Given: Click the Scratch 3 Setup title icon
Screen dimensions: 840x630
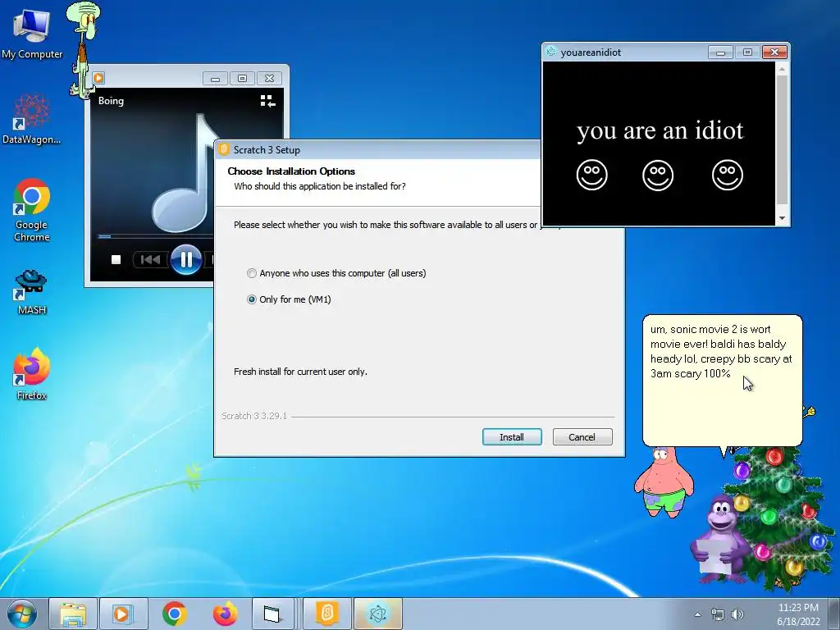Looking at the screenshot, I should coord(224,149).
